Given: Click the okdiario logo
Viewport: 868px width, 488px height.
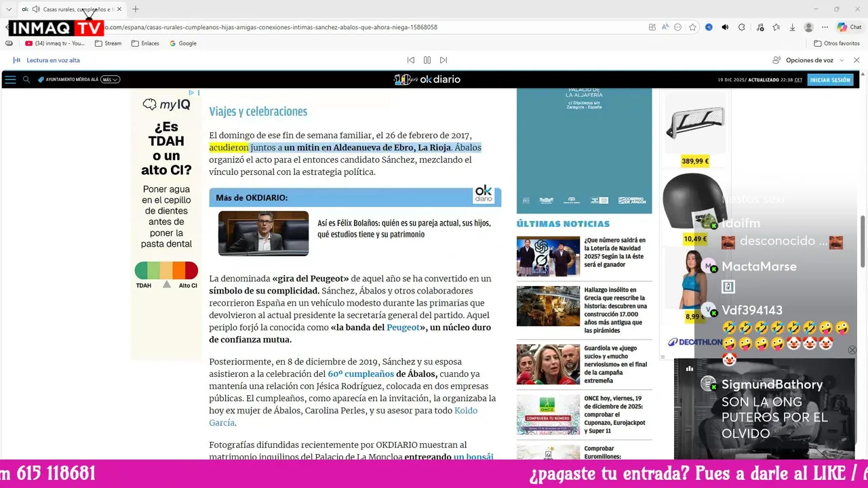Looking at the screenshot, I should tap(427, 79).
